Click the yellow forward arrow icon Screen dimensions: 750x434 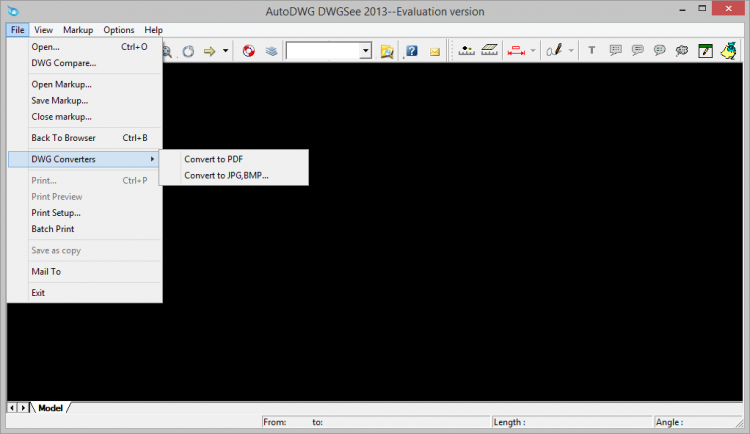(x=210, y=51)
